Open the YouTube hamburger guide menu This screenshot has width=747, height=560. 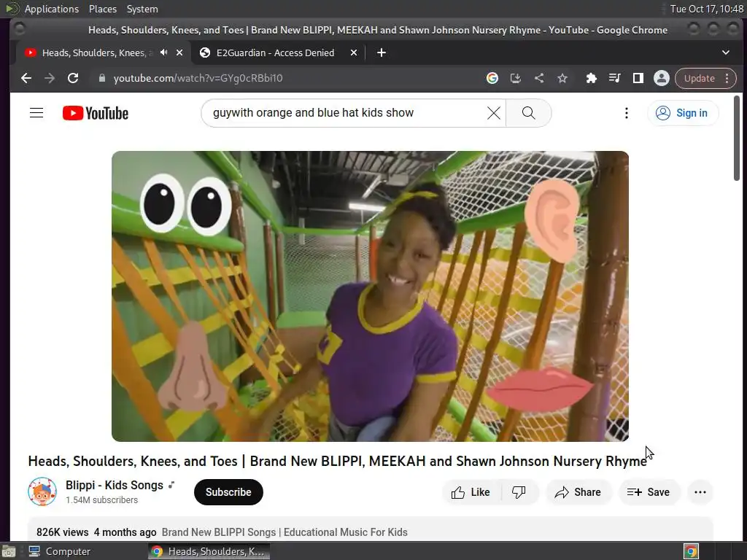click(x=36, y=113)
